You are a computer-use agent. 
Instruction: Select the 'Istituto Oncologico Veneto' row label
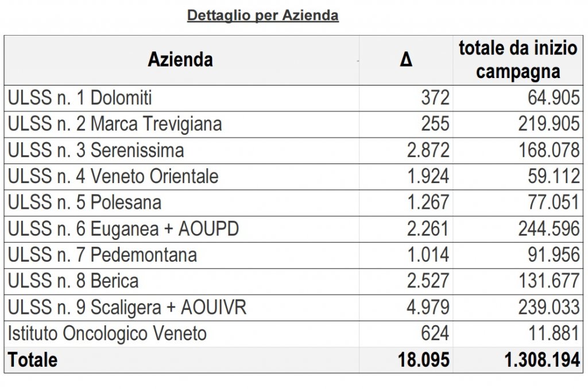tap(107, 333)
